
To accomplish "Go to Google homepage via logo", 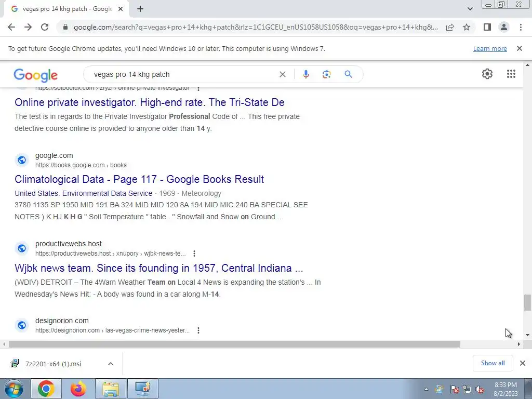I will 36,75.
